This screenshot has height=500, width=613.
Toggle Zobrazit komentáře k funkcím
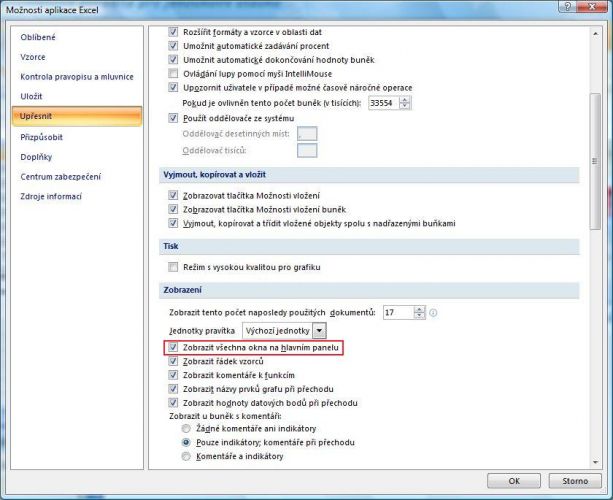(x=173, y=375)
